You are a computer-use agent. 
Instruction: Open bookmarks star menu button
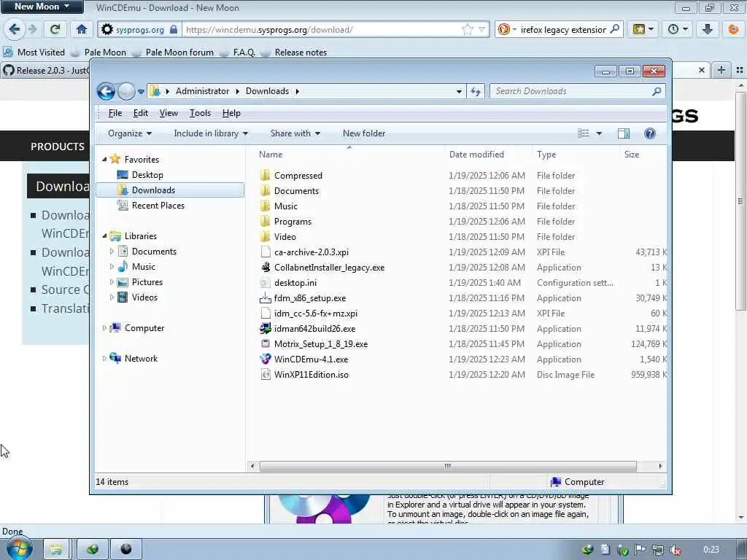click(643, 29)
